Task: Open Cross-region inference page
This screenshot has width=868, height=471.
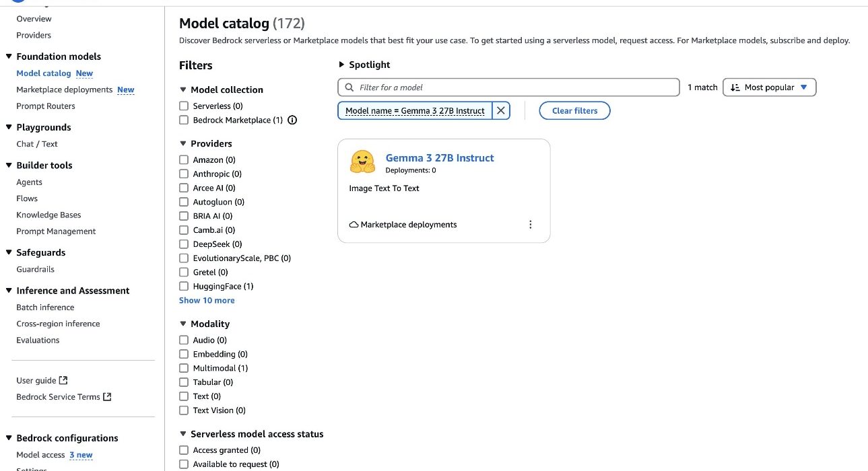Action: coord(58,324)
